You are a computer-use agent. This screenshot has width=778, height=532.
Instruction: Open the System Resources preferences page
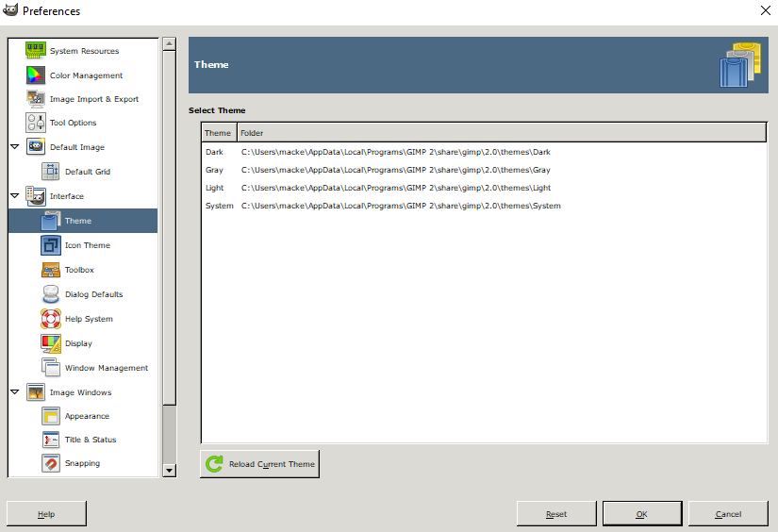click(84, 51)
